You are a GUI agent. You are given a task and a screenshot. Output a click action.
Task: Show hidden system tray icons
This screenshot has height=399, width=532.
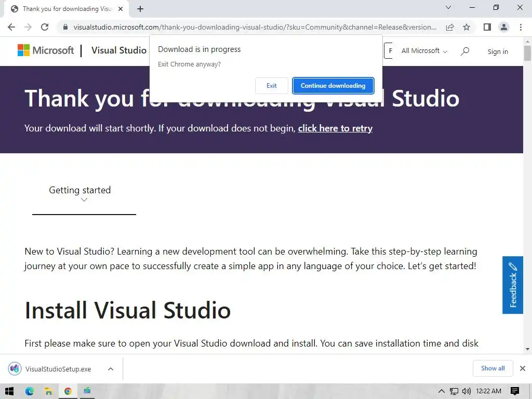[441, 391]
